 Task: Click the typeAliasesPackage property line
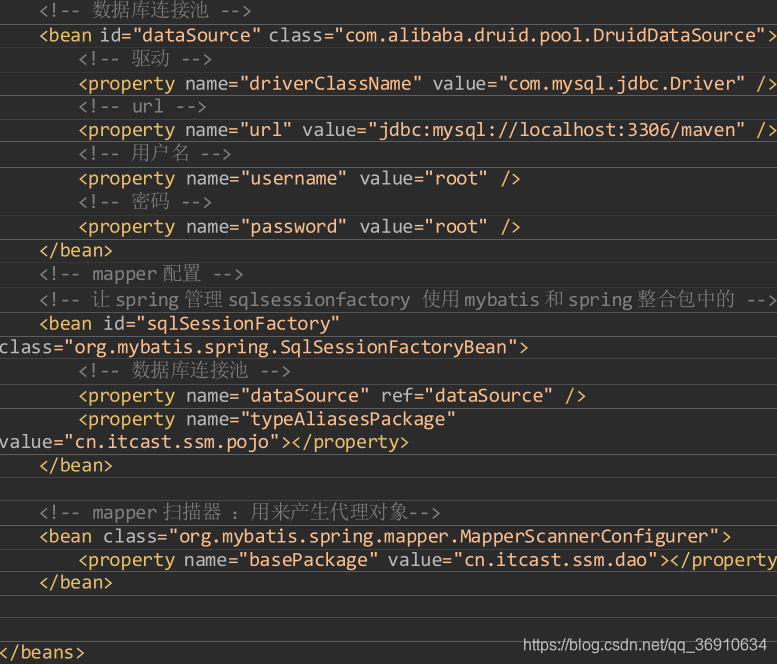[x=267, y=419]
